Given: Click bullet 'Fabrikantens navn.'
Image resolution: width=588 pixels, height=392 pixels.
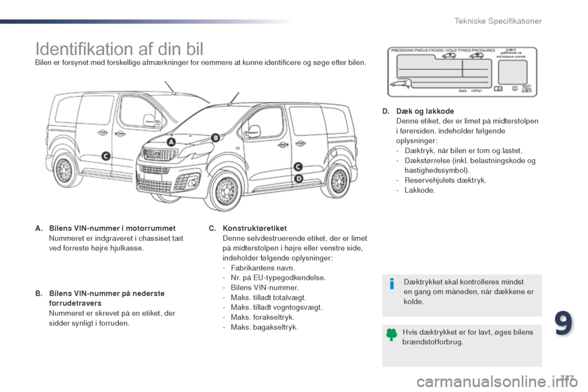Looking at the screenshot, I should [263, 268].
